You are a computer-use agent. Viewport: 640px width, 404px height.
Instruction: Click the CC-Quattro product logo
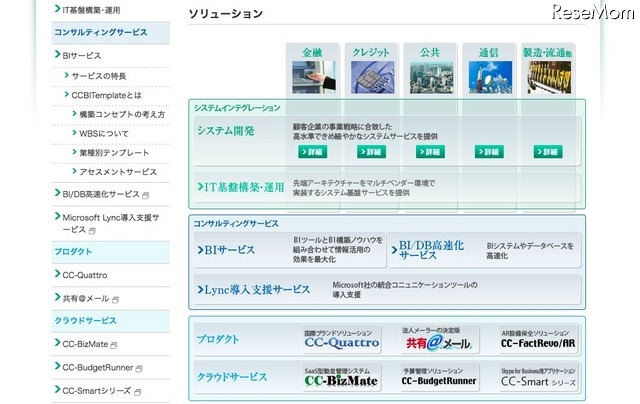(342, 339)
